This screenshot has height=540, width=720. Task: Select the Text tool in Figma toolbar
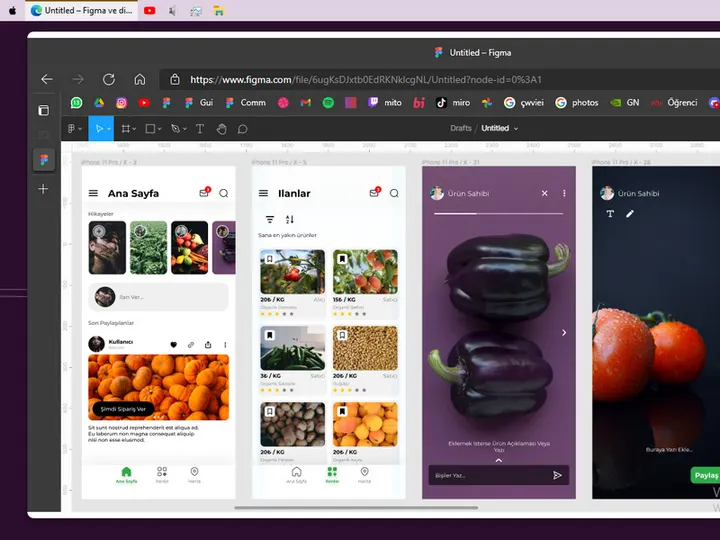point(200,129)
